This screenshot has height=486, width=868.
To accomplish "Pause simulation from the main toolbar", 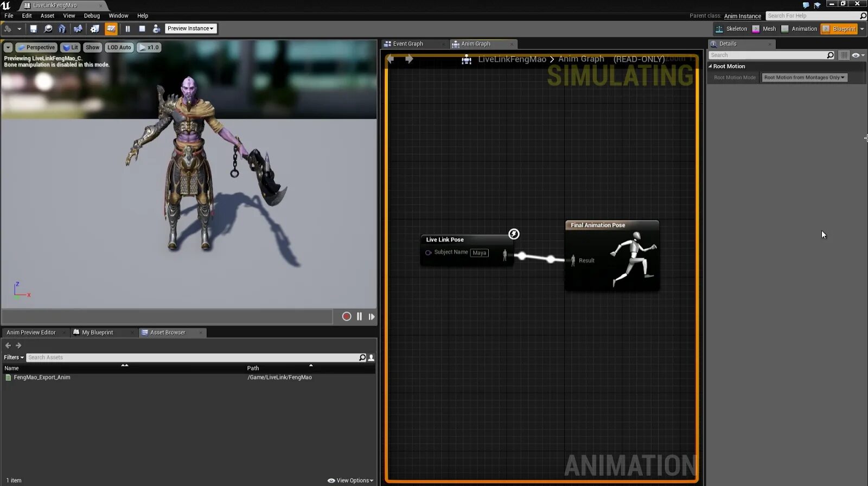I will [x=127, y=29].
